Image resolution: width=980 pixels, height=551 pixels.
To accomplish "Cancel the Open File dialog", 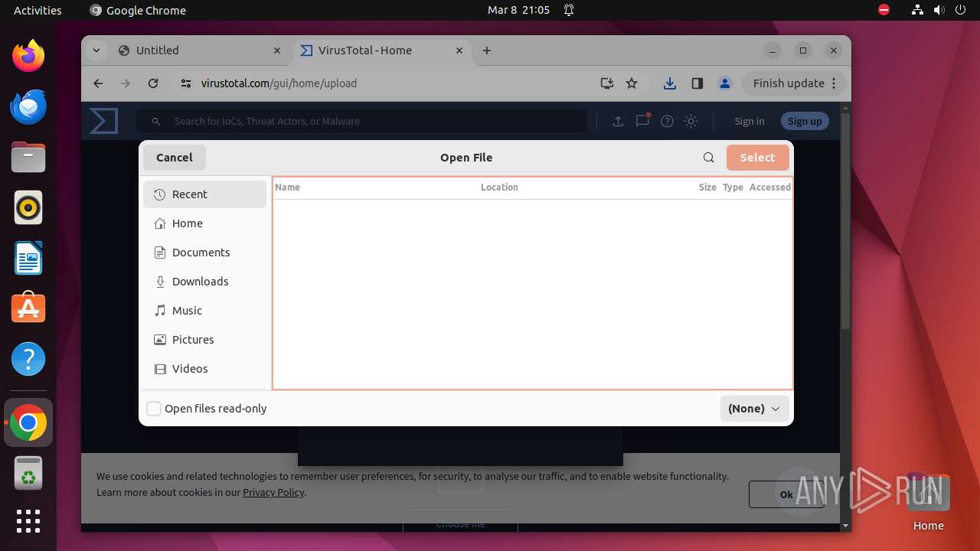I will (175, 158).
